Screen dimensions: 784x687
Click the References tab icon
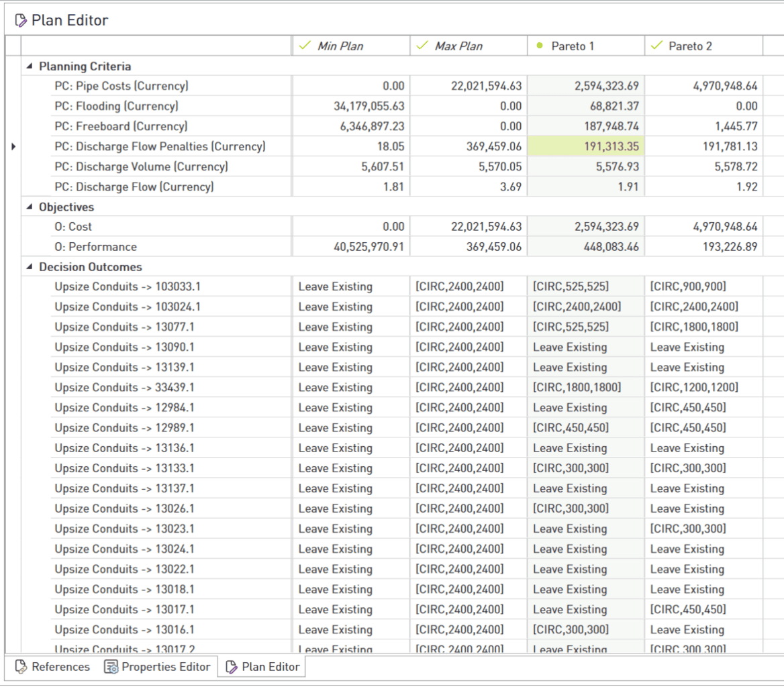21,667
